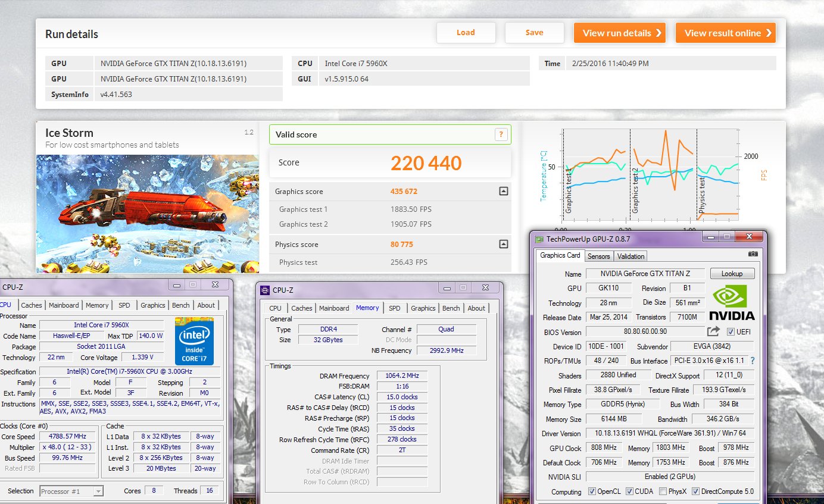Click the Driver Version field in GPU-Z
Screen dimensions: 824x504
click(x=670, y=433)
